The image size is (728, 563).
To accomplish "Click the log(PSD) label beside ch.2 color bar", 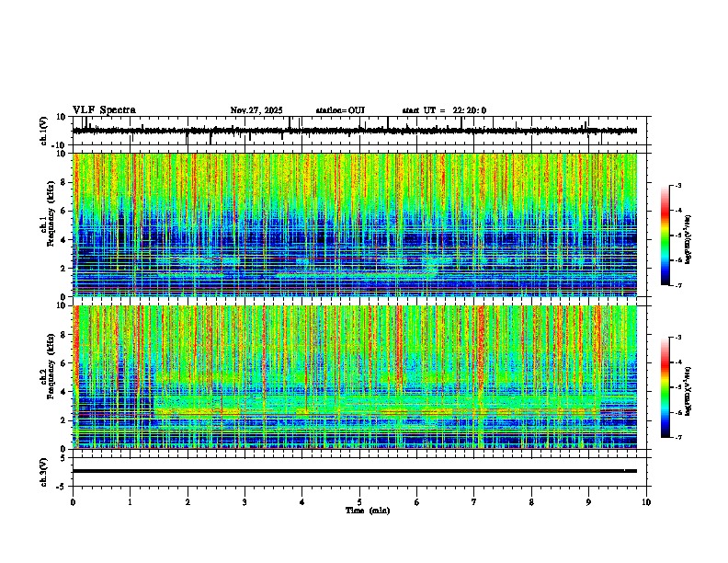I will [x=688, y=391].
